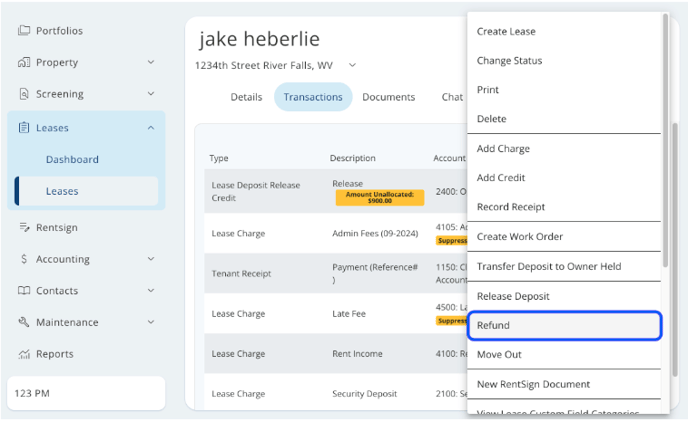
Task: Click the Record Receipt menu entry
Action: pos(511,207)
